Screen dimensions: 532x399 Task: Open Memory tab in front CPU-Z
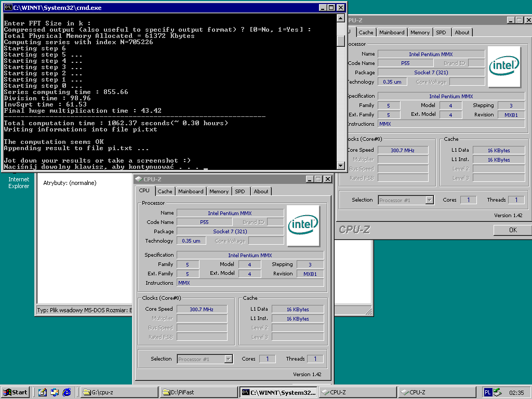(219, 191)
